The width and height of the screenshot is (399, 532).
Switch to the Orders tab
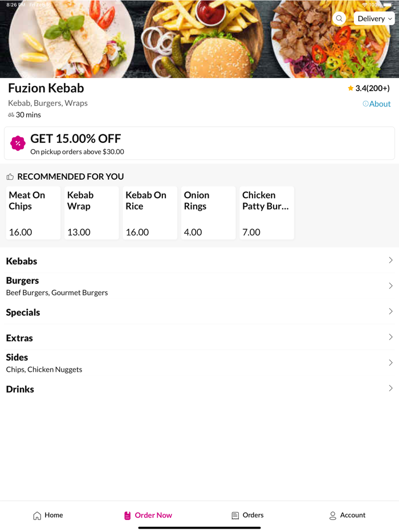247,515
